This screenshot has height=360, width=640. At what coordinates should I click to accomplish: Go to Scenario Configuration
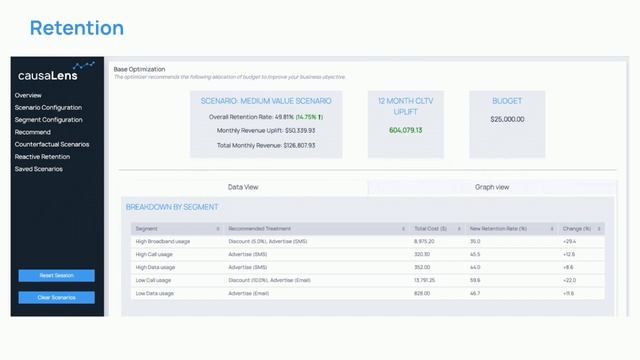(48, 108)
